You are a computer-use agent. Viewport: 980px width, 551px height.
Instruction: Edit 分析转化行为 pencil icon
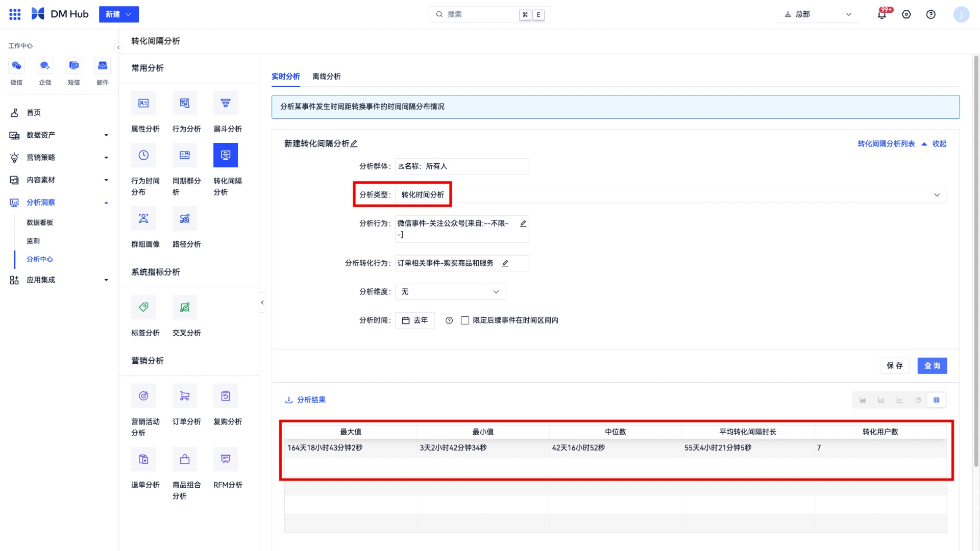pyautogui.click(x=505, y=263)
